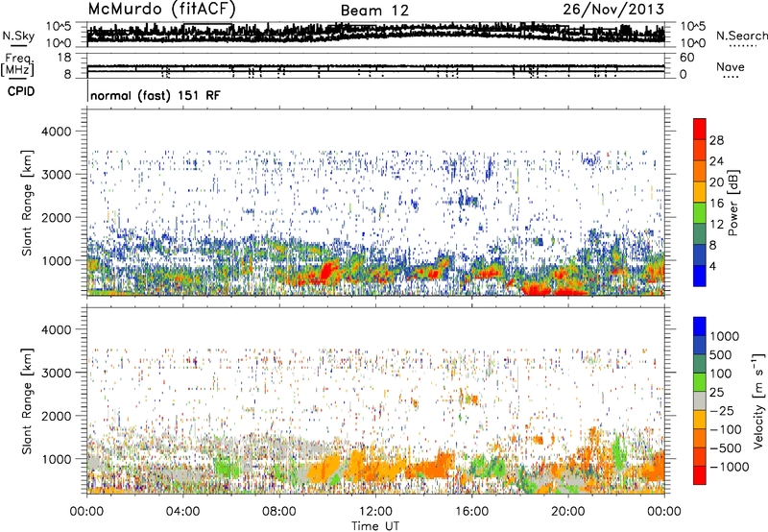Click the 20:00 time tick label
The width and height of the screenshot is (768, 532).
coord(567,512)
